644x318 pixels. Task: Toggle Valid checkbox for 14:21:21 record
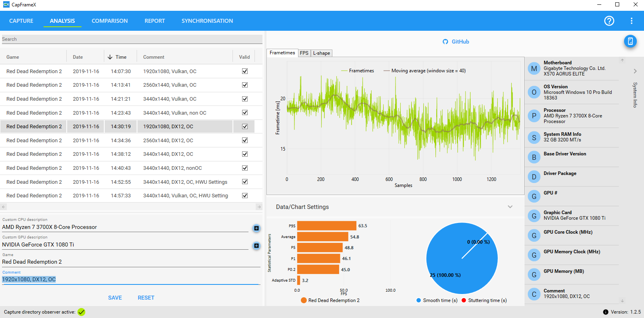(245, 99)
